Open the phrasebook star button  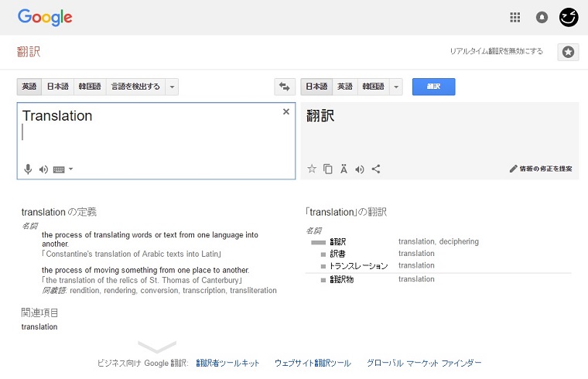568,52
